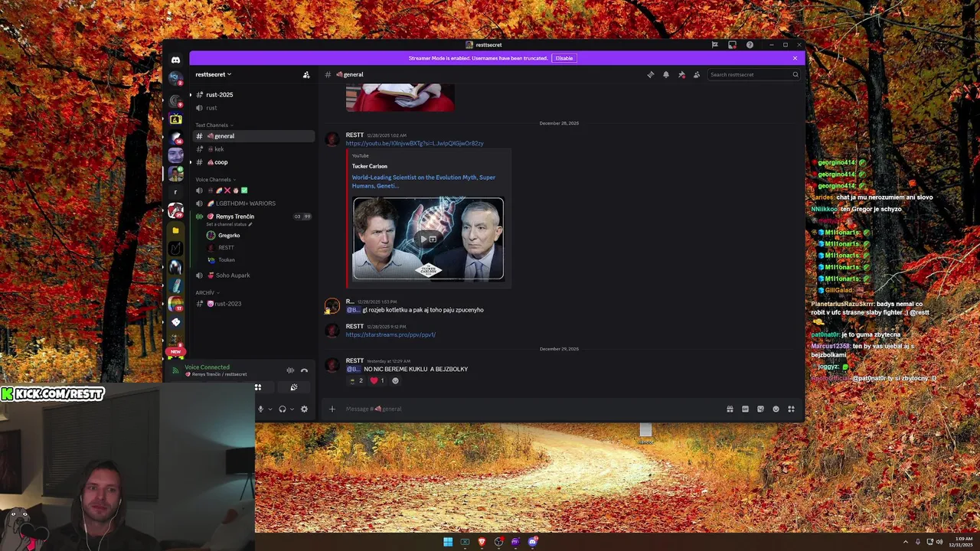Mute the microphone
The width and height of the screenshot is (980, 551).
(260, 409)
